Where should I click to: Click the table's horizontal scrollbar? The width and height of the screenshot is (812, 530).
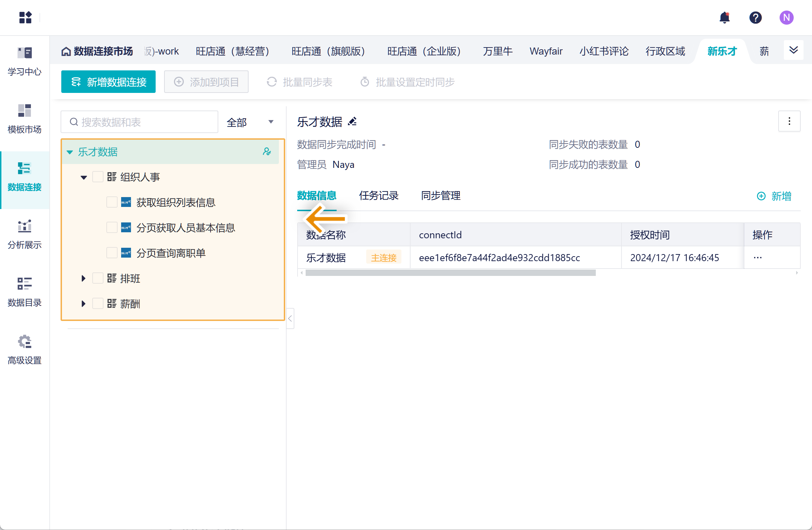[x=450, y=273]
